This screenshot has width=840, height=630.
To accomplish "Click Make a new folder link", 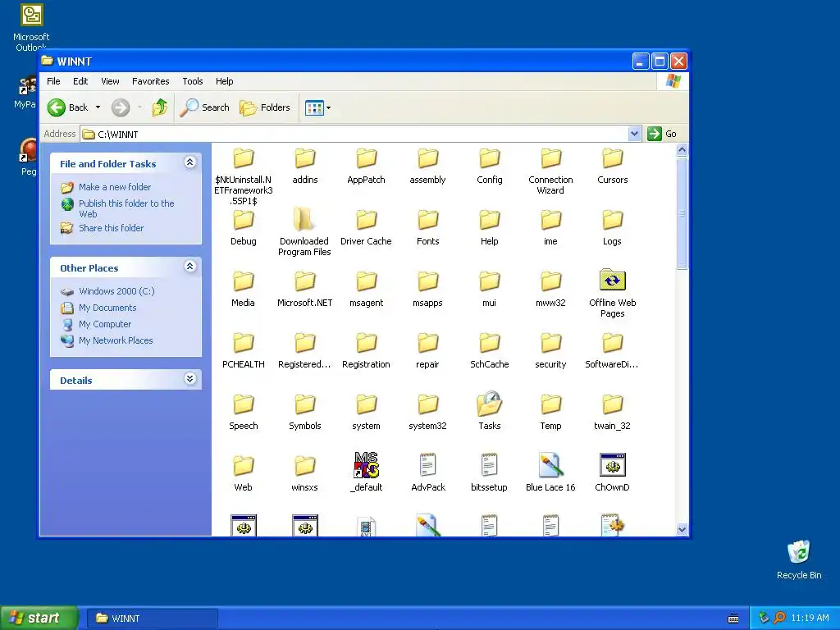I will [115, 187].
